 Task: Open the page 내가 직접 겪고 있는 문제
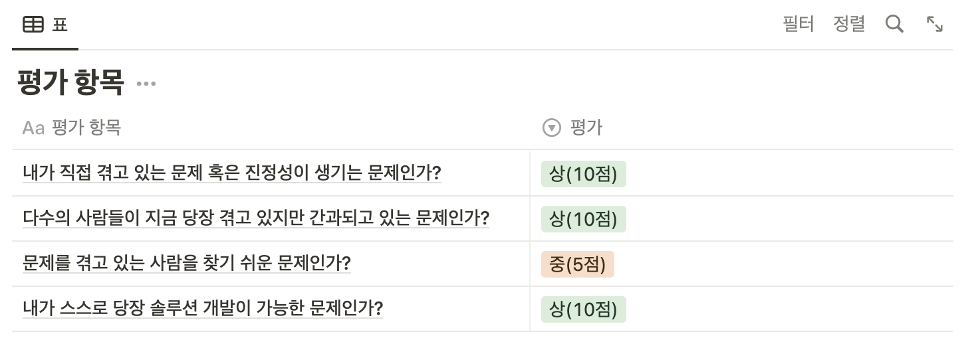coord(232,173)
